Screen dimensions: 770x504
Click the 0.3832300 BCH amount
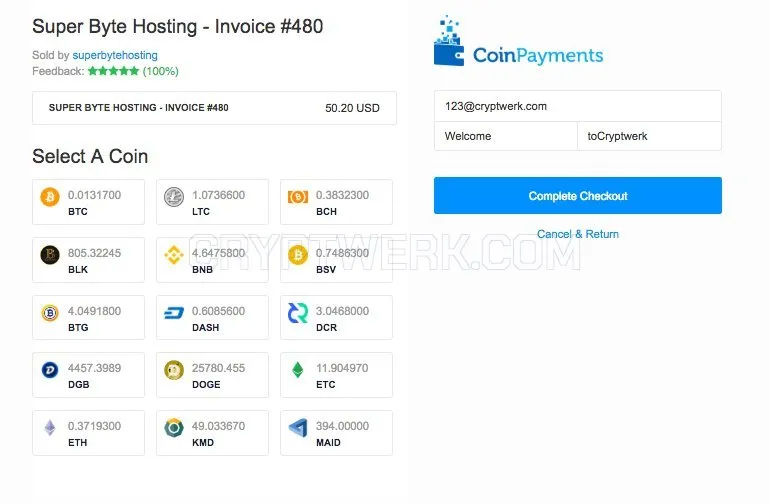pyautogui.click(x=342, y=195)
